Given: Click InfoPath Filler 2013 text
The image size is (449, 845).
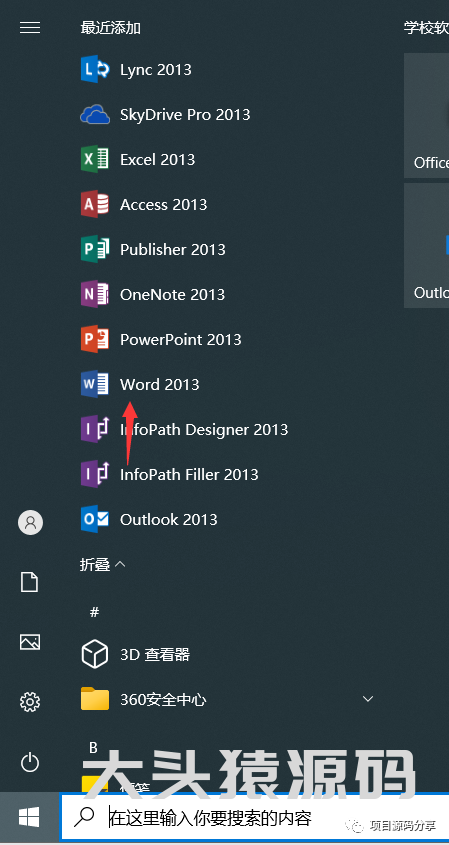Looking at the screenshot, I should [189, 474].
